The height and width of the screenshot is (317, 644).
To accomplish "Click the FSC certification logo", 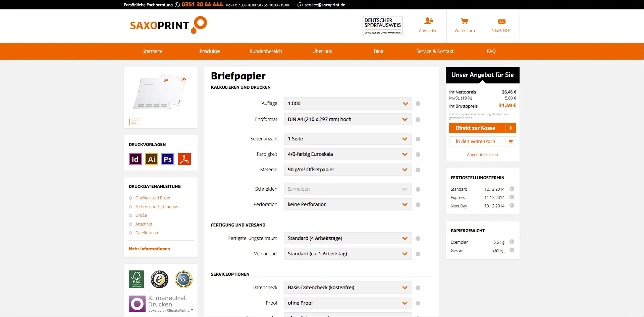I will [137, 279].
